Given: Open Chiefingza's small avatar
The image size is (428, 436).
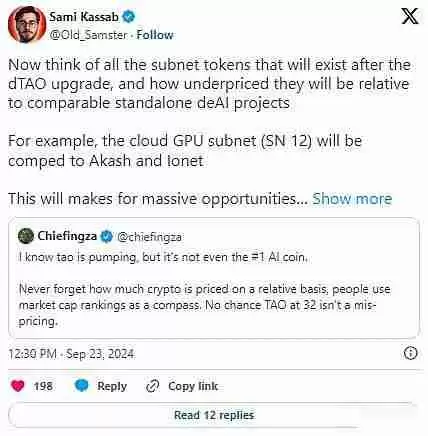Looking at the screenshot, I should tap(26, 236).
